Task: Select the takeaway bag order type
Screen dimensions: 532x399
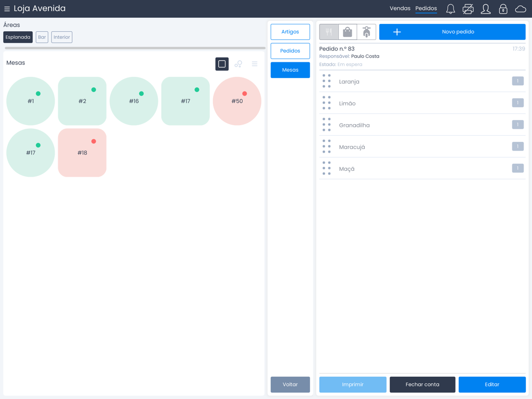Action: tap(348, 32)
